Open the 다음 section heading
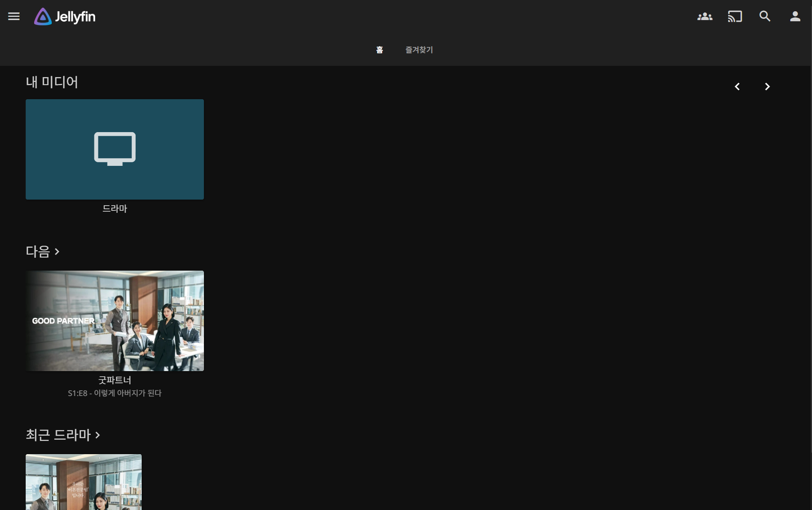 [38, 252]
